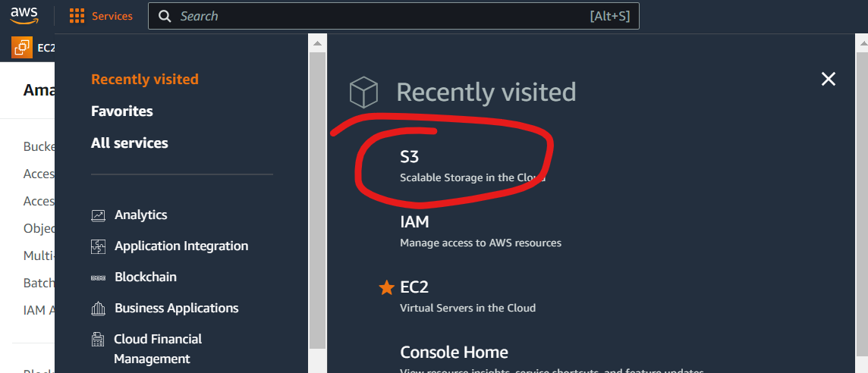Click the Cloud Financial Management icon
Screen dimensions: 868x373
click(98, 340)
